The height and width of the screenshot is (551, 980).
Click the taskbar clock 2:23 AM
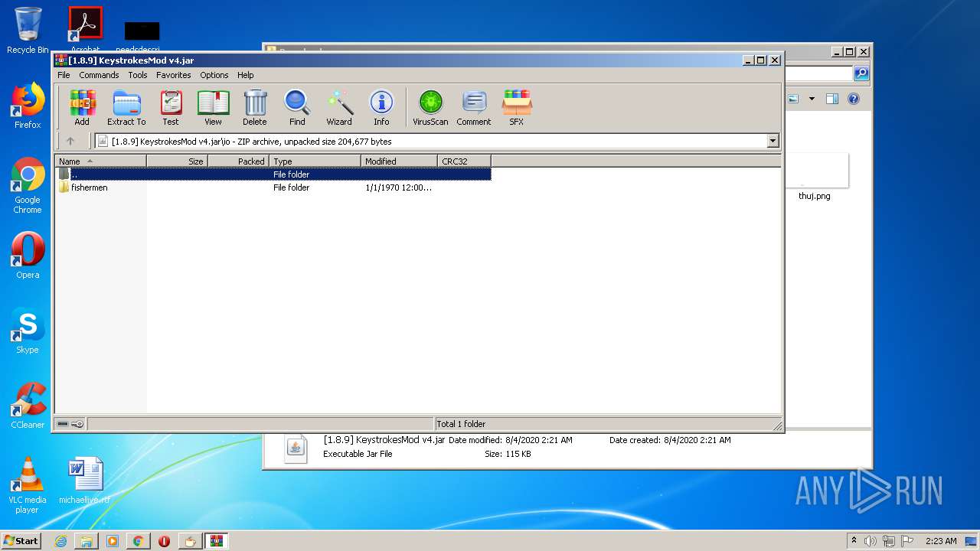point(941,541)
